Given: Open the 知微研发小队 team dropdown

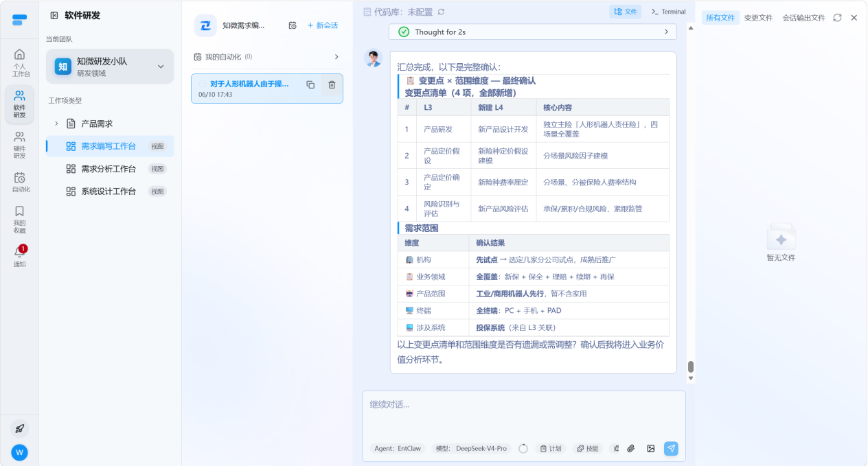Looking at the screenshot, I should [110, 67].
